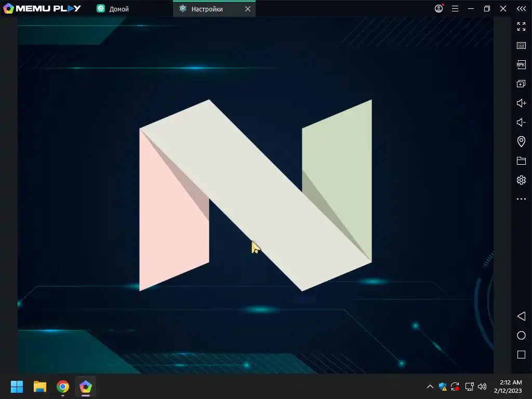The height and width of the screenshot is (399, 532).
Task: Install an APK file via sidebar icon
Action: 521,65
